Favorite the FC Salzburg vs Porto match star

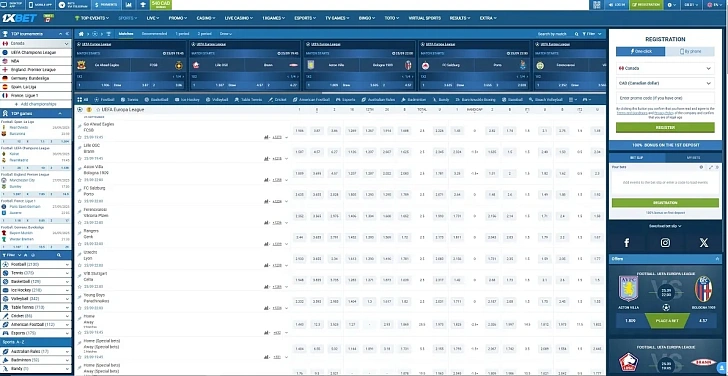click(80, 201)
